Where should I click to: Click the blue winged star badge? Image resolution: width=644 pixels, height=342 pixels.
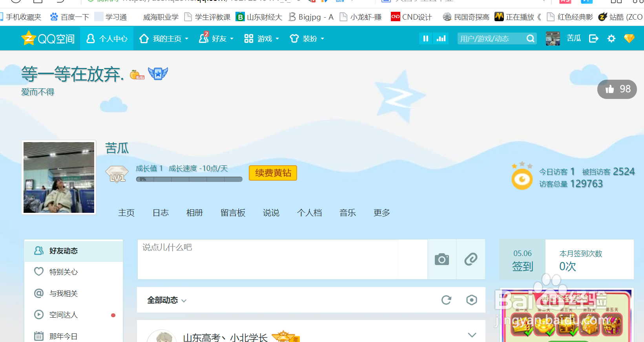(x=158, y=73)
